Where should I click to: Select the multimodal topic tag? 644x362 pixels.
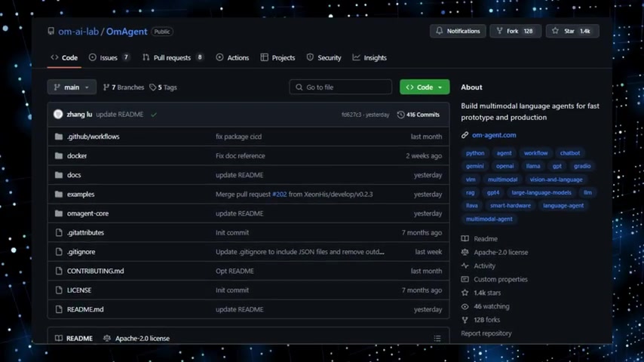[503, 179]
